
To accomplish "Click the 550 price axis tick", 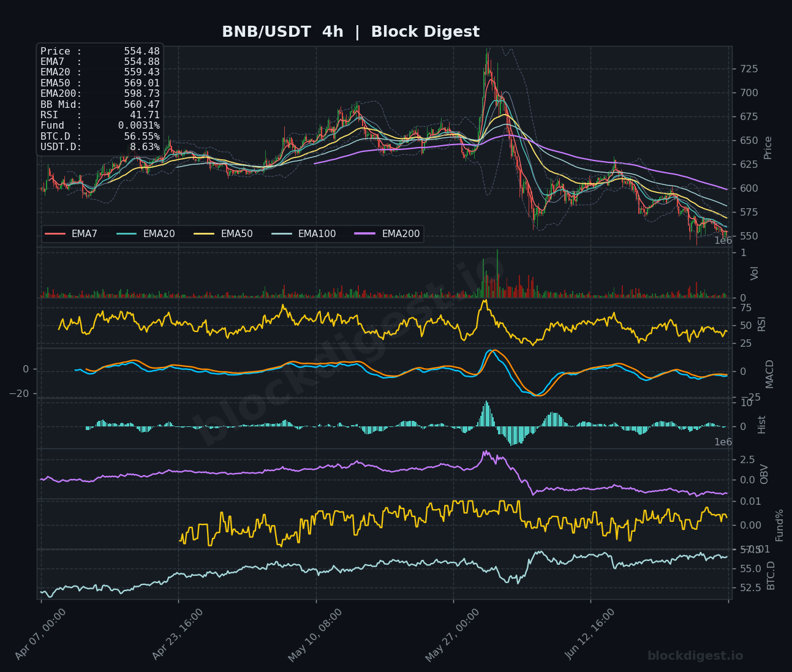I will (749, 236).
